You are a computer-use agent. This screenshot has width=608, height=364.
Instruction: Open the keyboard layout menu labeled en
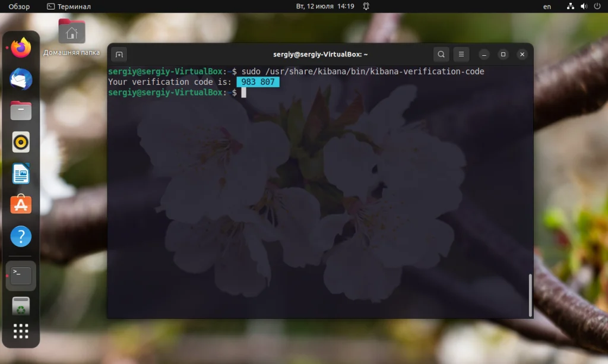[x=547, y=7]
